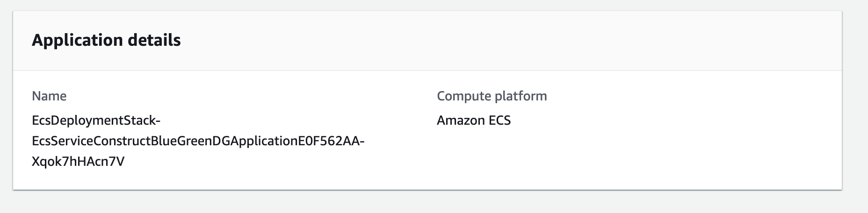Click the word "platform" in the label

(520, 96)
